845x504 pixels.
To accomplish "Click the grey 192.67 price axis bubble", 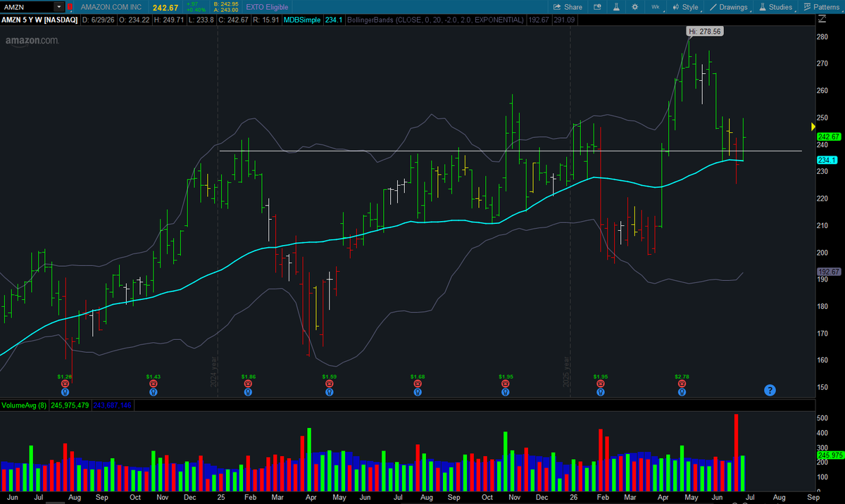I will [x=830, y=272].
